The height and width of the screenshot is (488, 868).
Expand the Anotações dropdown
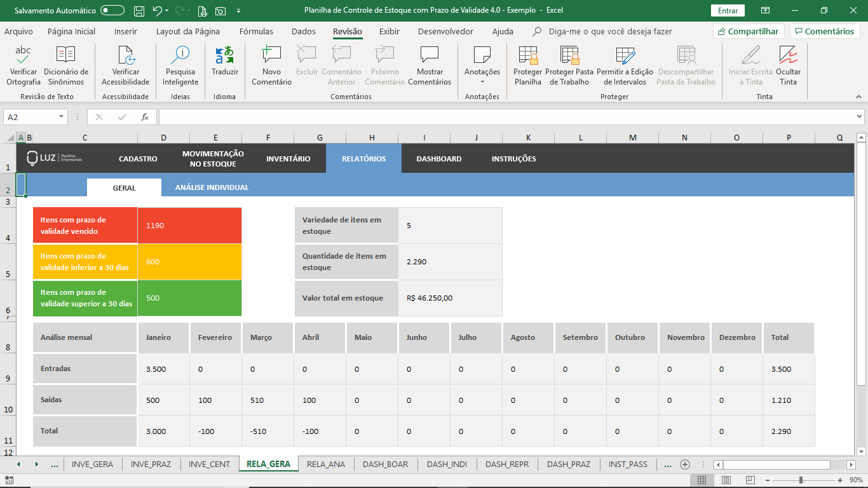tap(482, 81)
